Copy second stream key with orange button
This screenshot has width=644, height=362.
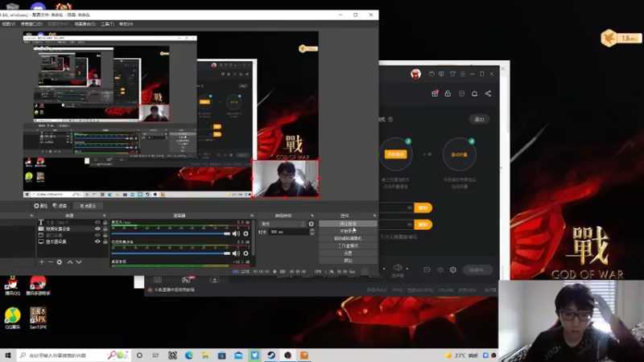pyautogui.click(x=423, y=224)
